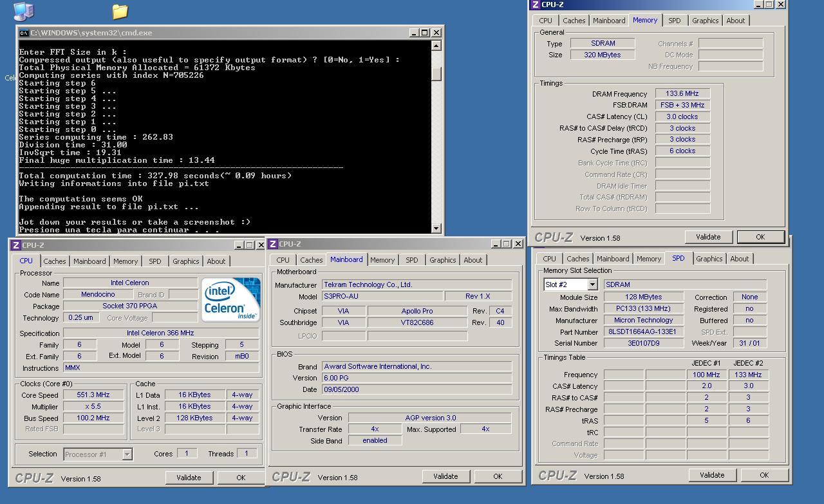Image resolution: width=824 pixels, height=504 pixels.
Task: Click the '09/05/2000' BIOS date field
Action: point(417,389)
